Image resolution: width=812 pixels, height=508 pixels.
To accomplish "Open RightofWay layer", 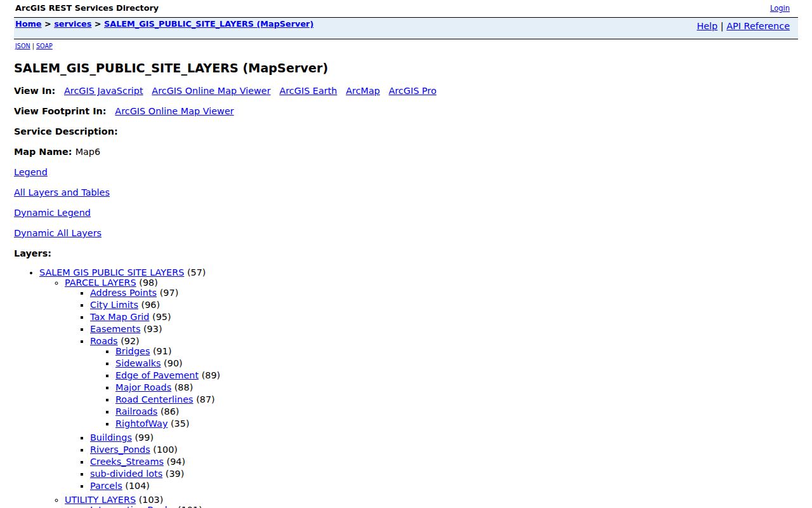I will coord(141,424).
